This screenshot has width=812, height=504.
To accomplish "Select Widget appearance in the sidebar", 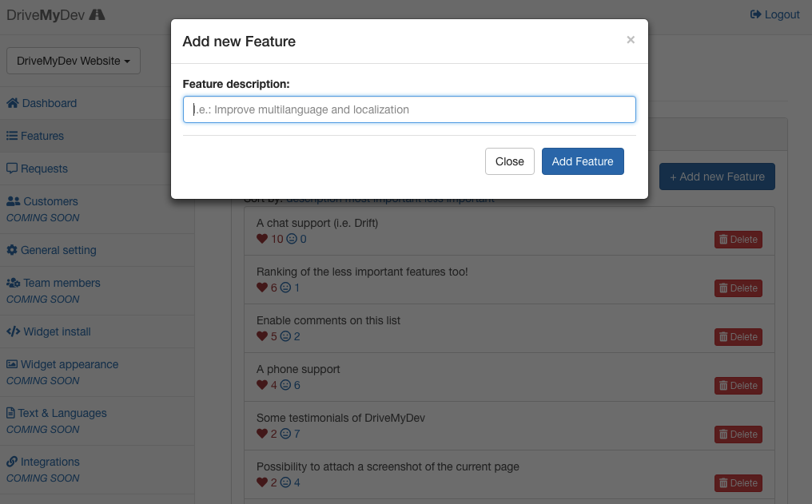I will click(70, 364).
